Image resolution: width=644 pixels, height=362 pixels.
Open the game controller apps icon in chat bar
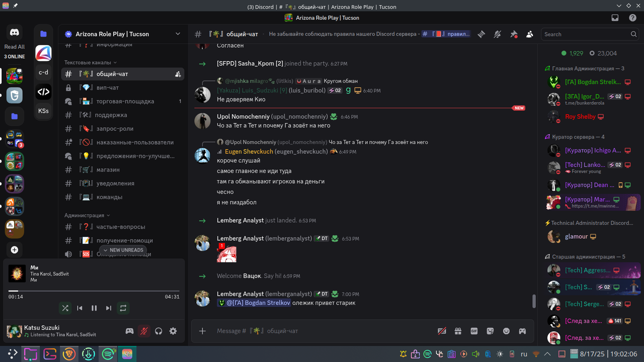click(x=522, y=331)
